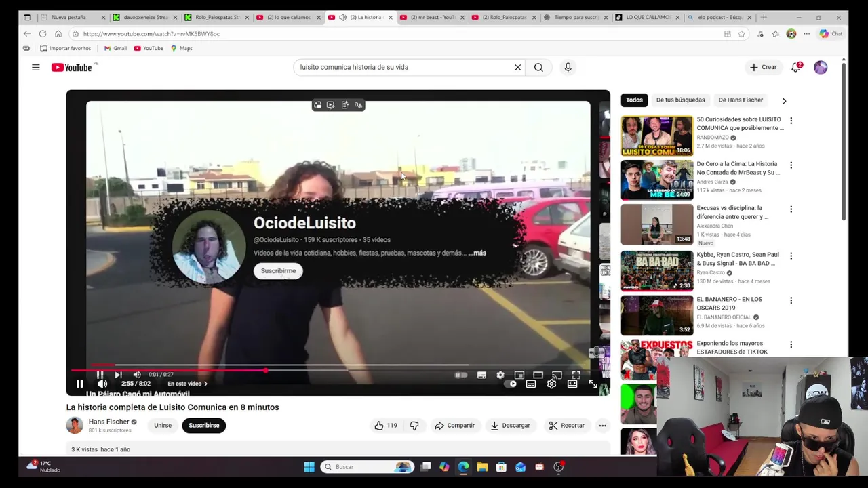The width and height of the screenshot is (868, 488).
Task: Subscribe via the OciodeLuisito 'Suscribirme' overlay button
Action: click(x=278, y=270)
